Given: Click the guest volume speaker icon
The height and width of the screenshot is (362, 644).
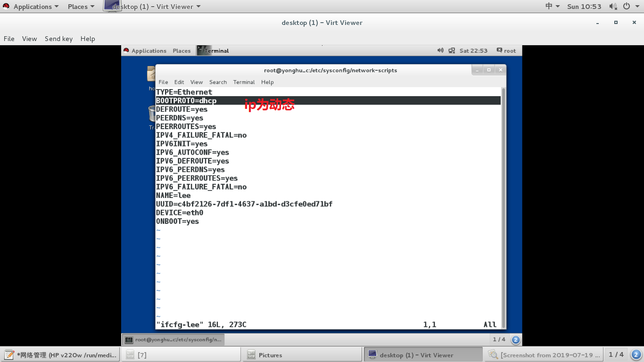Looking at the screenshot, I should point(440,50).
